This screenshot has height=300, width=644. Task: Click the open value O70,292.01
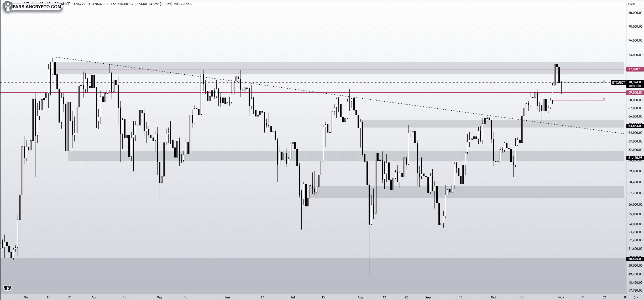tap(81, 4)
